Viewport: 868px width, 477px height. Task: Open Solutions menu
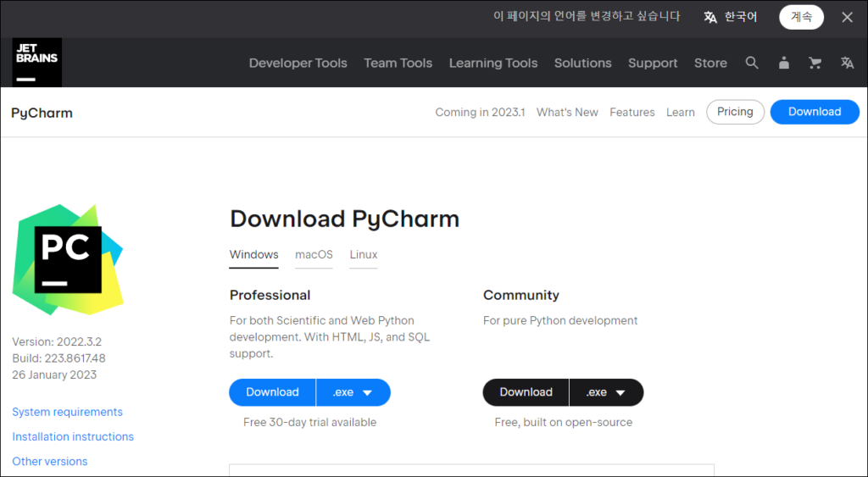(583, 63)
